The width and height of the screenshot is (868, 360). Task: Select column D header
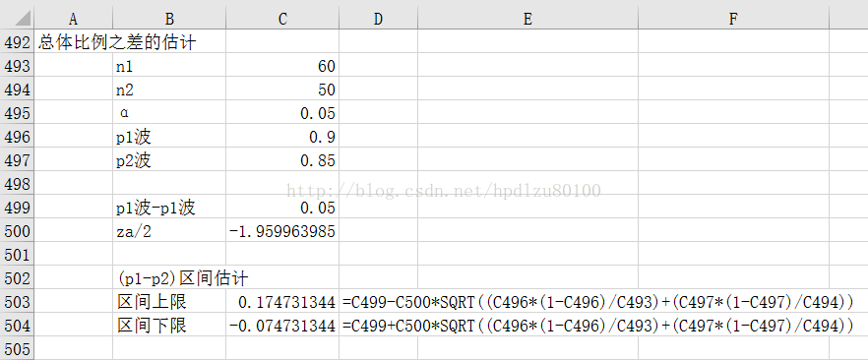pos(378,19)
